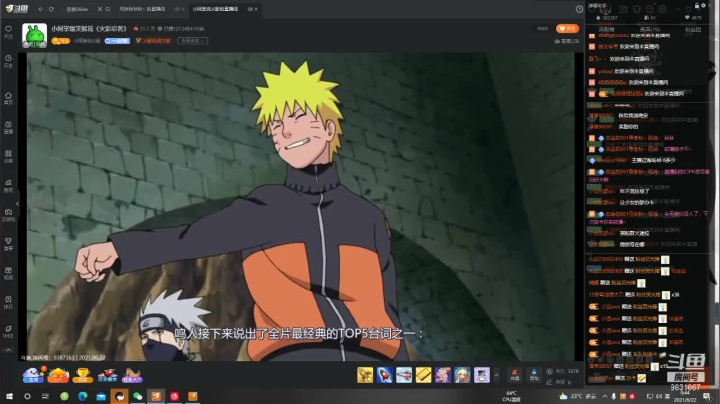This screenshot has width=720, height=404.
Task: Open the purple task hall icon below video
Action: [132, 375]
